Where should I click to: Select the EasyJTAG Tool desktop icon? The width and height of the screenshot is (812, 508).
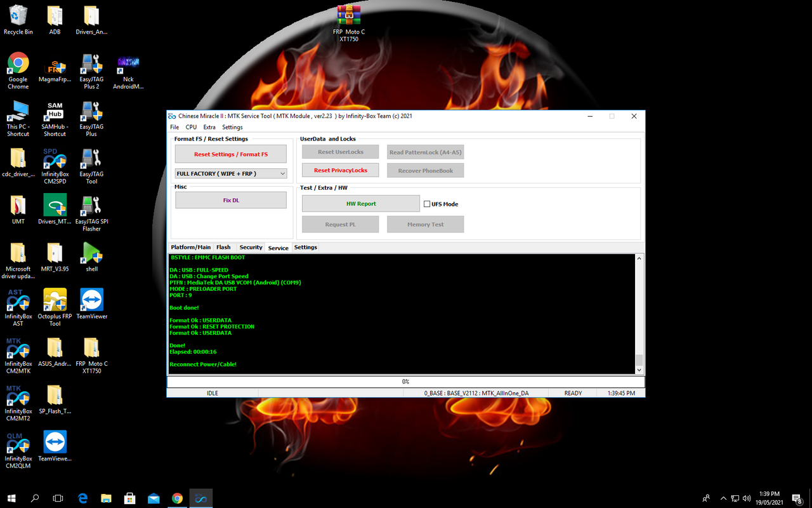(x=92, y=166)
